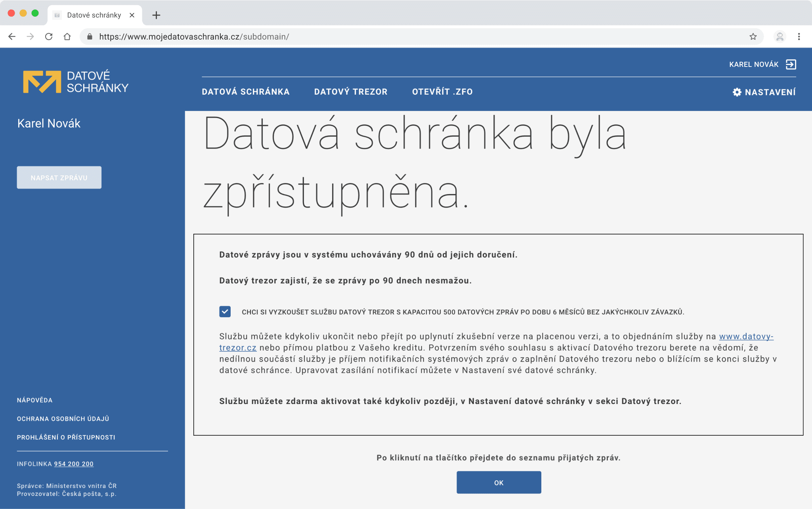Open the Nápověda help page
Screen dimensions: 812x509
tap(34, 400)
